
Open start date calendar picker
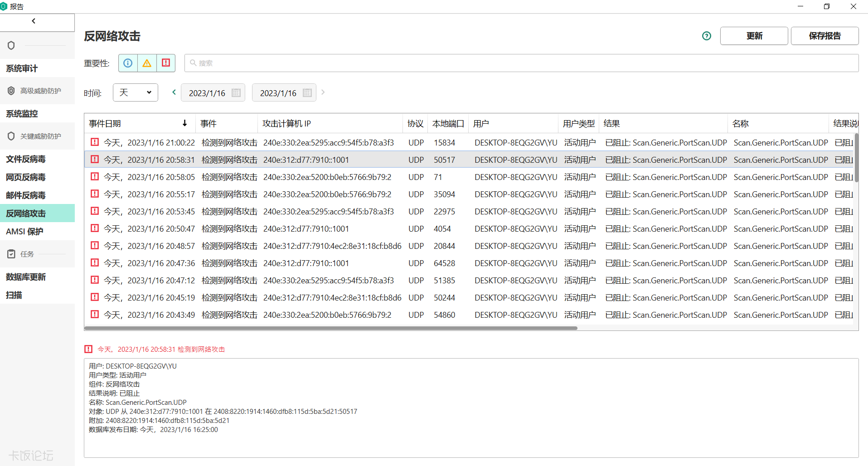click(x=236, y=92)
